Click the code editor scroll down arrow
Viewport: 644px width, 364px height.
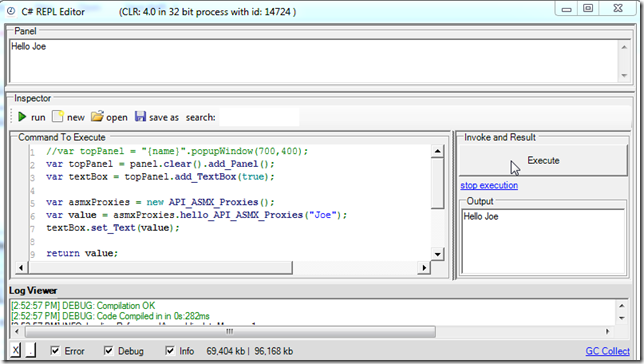point(438,254)
